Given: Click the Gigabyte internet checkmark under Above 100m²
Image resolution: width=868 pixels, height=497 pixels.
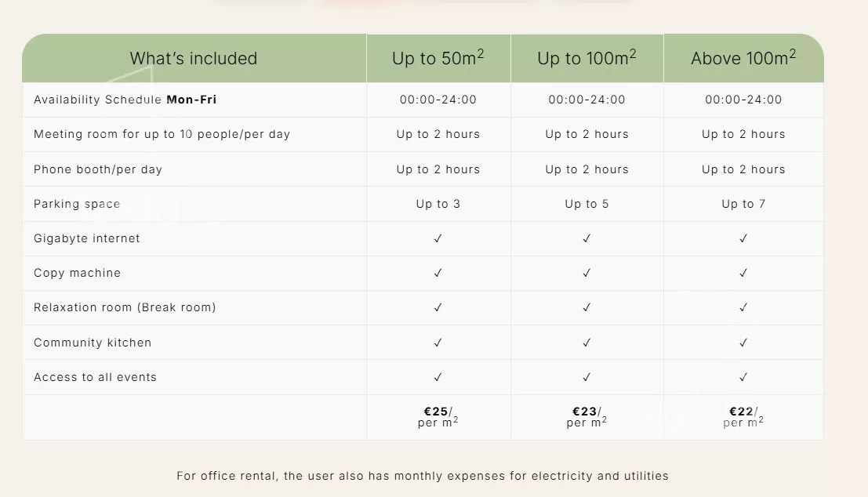Looking at the screenshot, I should click(x=743, y=238).
